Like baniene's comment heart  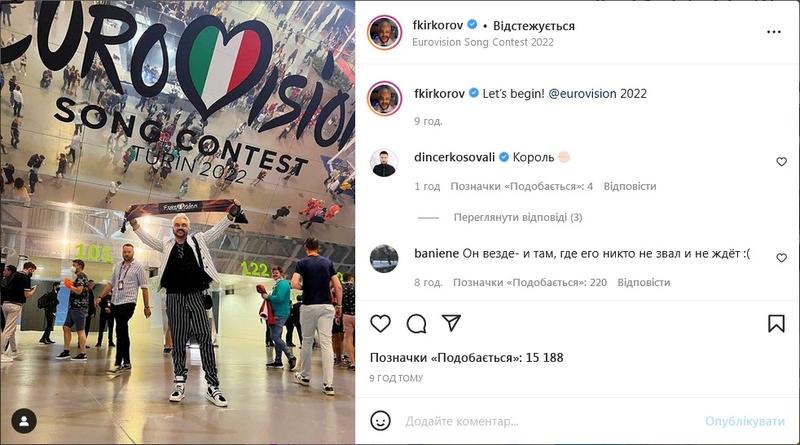point(781,258)
